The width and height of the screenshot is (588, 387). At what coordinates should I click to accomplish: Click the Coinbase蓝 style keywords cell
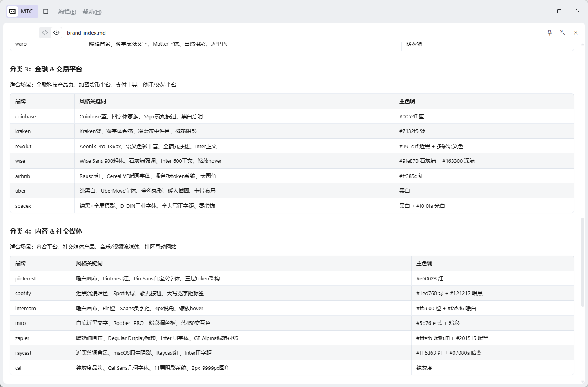234,116
